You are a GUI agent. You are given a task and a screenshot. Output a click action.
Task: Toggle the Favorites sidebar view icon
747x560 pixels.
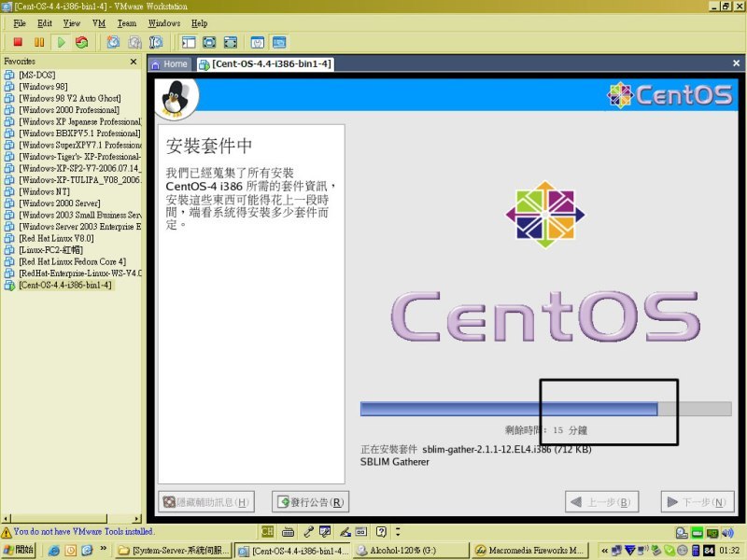[x=188, y=42]
